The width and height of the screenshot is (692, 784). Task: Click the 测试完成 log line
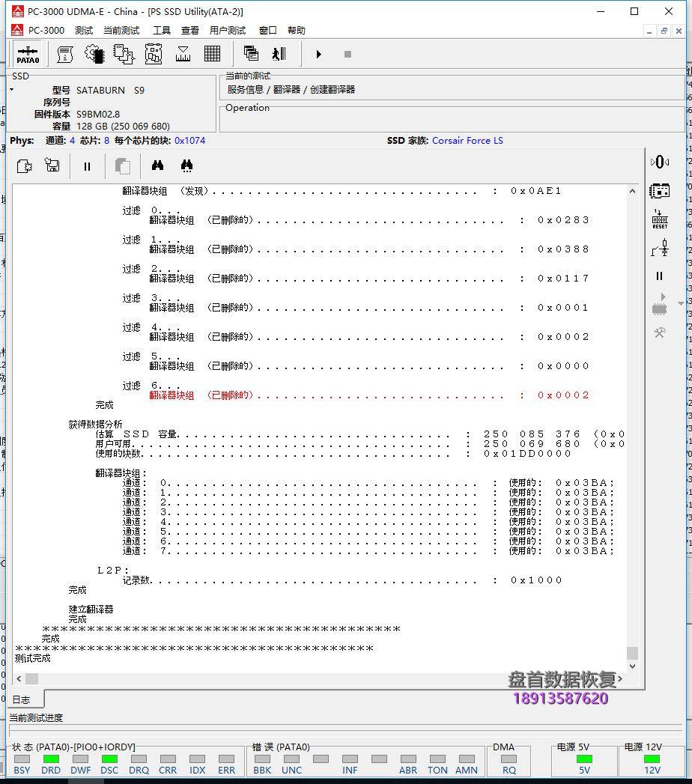click(x=32, y=658)
